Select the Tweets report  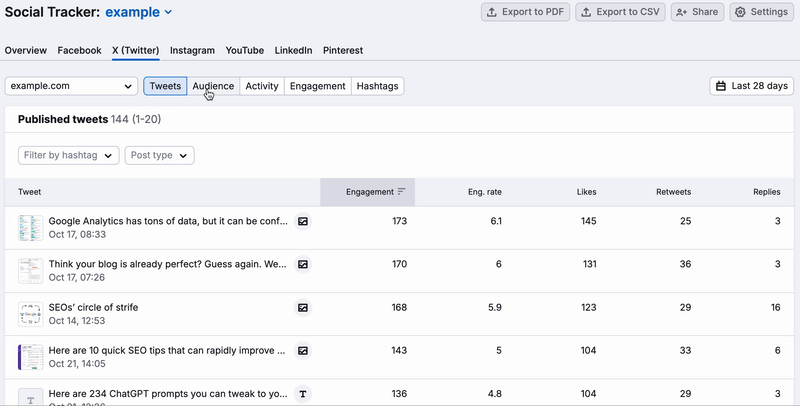(165, 86)
